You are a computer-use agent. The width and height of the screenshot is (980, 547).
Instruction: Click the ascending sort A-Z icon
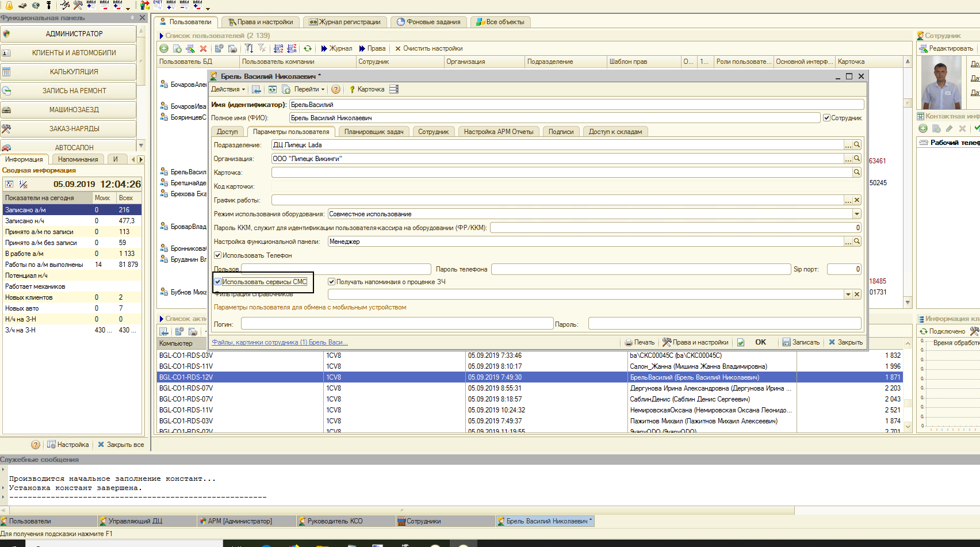pos(278,49)
